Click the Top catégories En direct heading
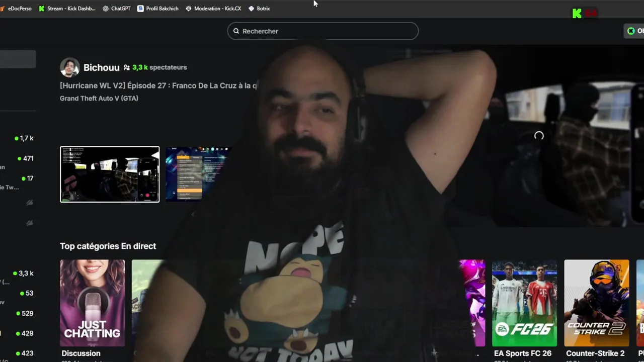644x362 pixels. [108, 246]
